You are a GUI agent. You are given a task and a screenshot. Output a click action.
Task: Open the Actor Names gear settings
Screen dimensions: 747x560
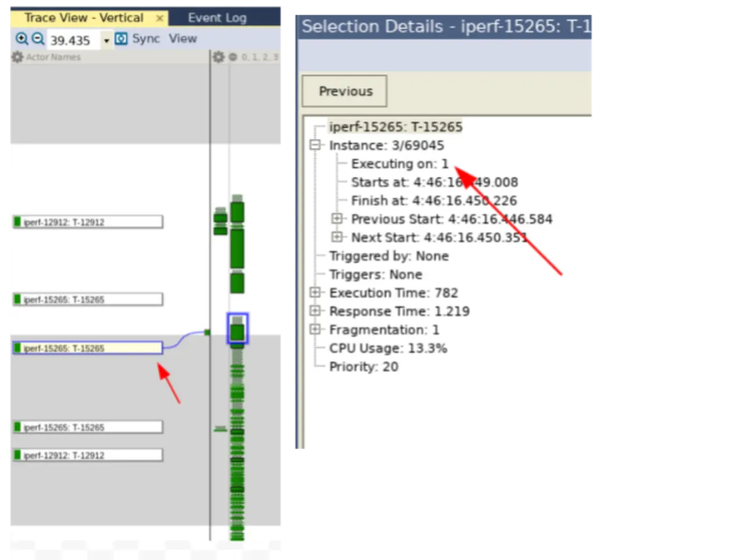click(x=18, y=57)
